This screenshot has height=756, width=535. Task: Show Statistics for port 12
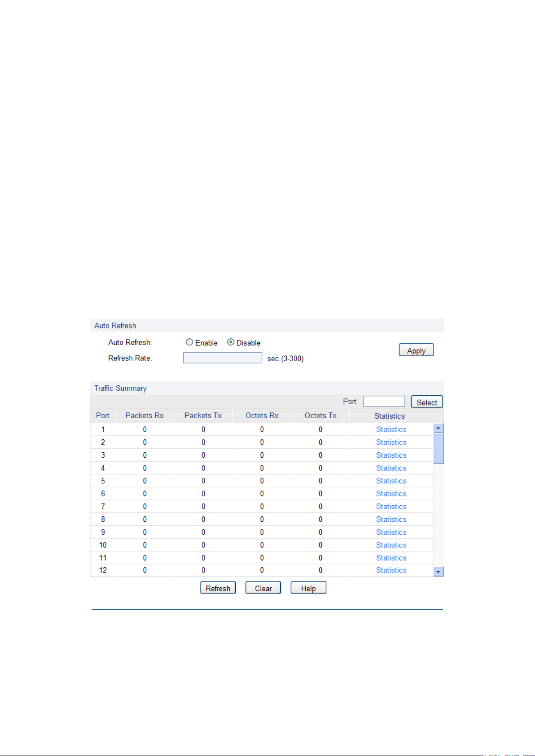tap(391, 570)
